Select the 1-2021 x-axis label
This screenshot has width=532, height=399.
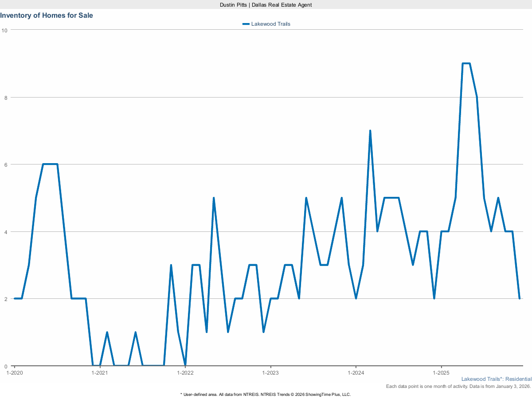pyautogui.click(x=100, y=373)
